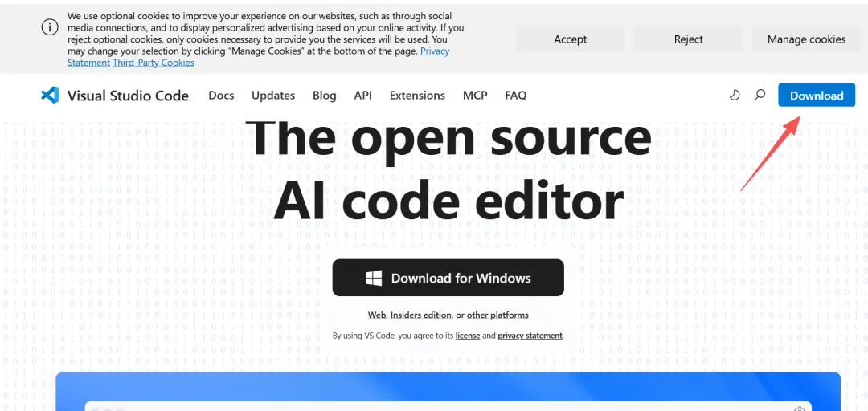The height and width of the screenshot is (411, 868).
Task: Toggle the dark theme moon icon
Action: (x=735, y=96)
